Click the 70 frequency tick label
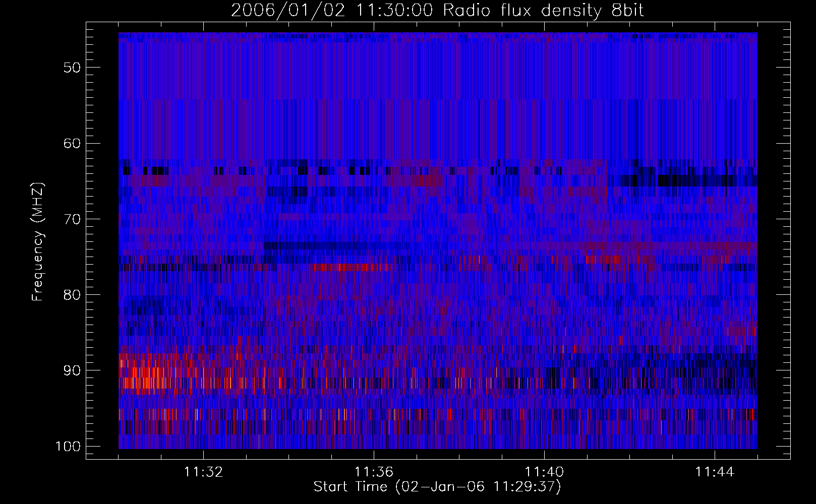Screen dimensions: 816x504 [x=72, y=219]
